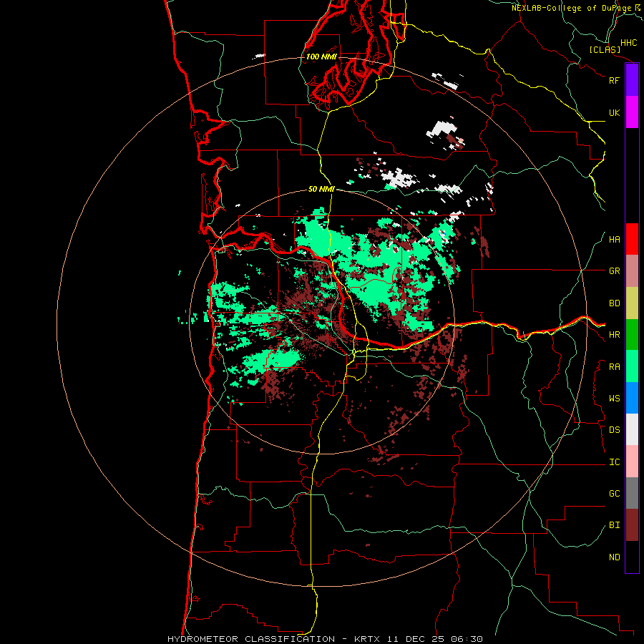Click the GR legend label
644x644 pixels.
[x=614, y=271]
